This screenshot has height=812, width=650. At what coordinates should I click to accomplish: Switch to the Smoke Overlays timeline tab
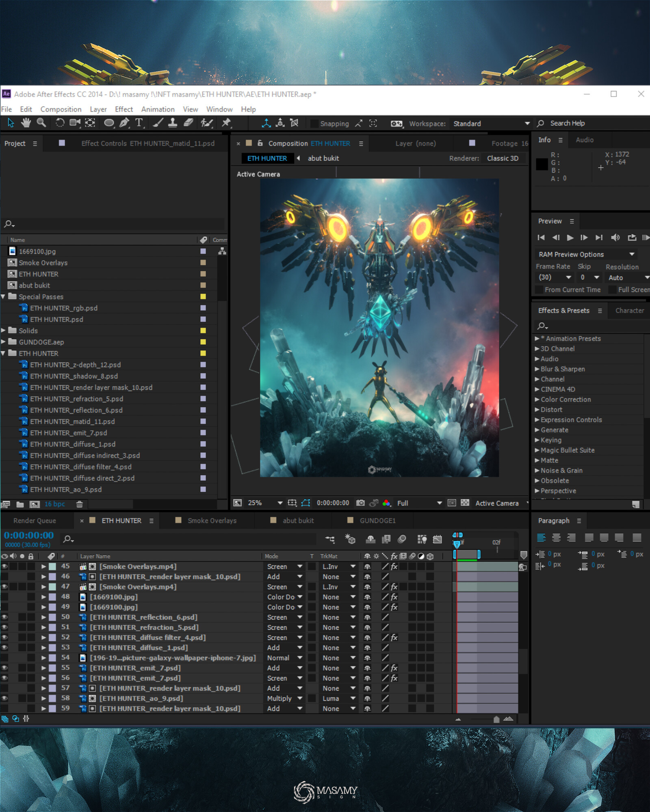click(212, 520)
